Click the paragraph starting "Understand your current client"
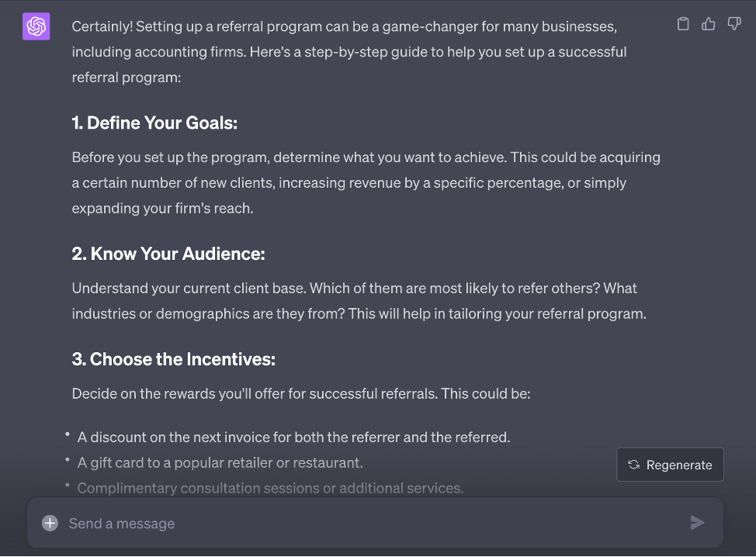The width and height of the screenshot is (756, 557). point(359,301)
